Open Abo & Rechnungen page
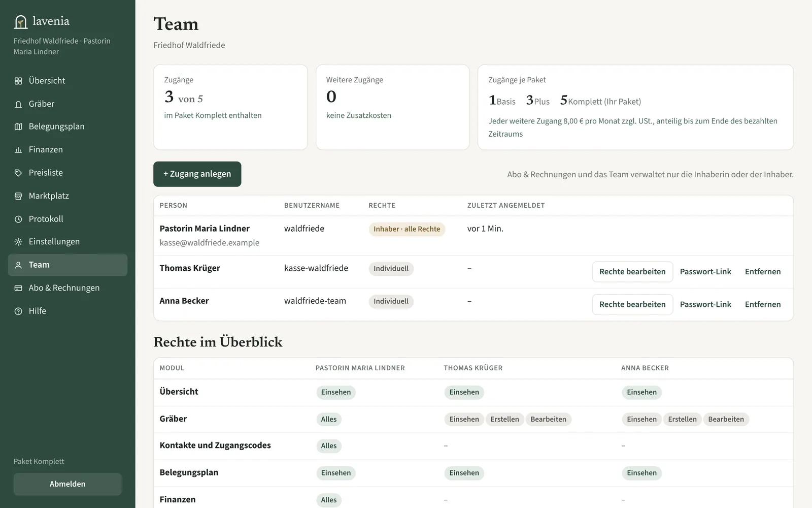The width and height of the screenshot is (812, 508). coord(67,288)
